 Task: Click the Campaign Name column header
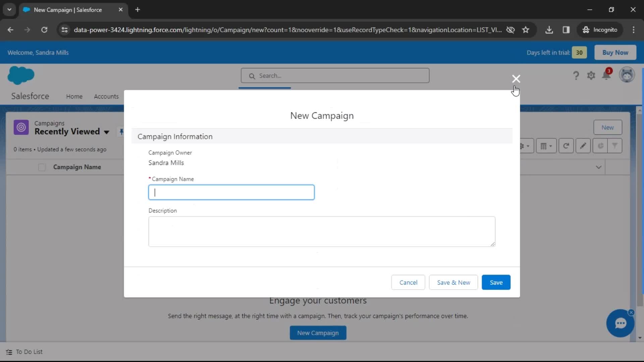tap(77, 167)
